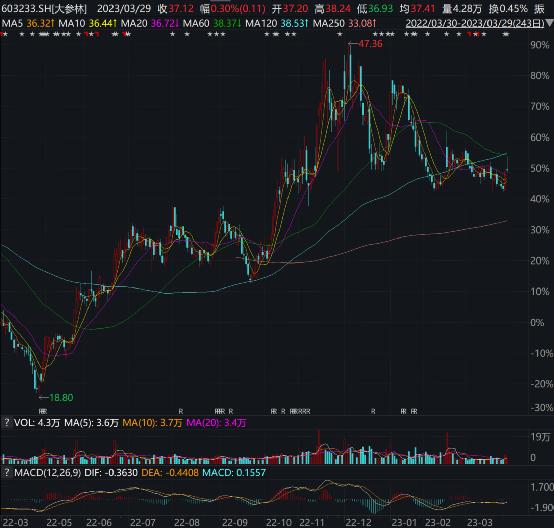Click the 50% level on the price axis

tap(540, 168)
